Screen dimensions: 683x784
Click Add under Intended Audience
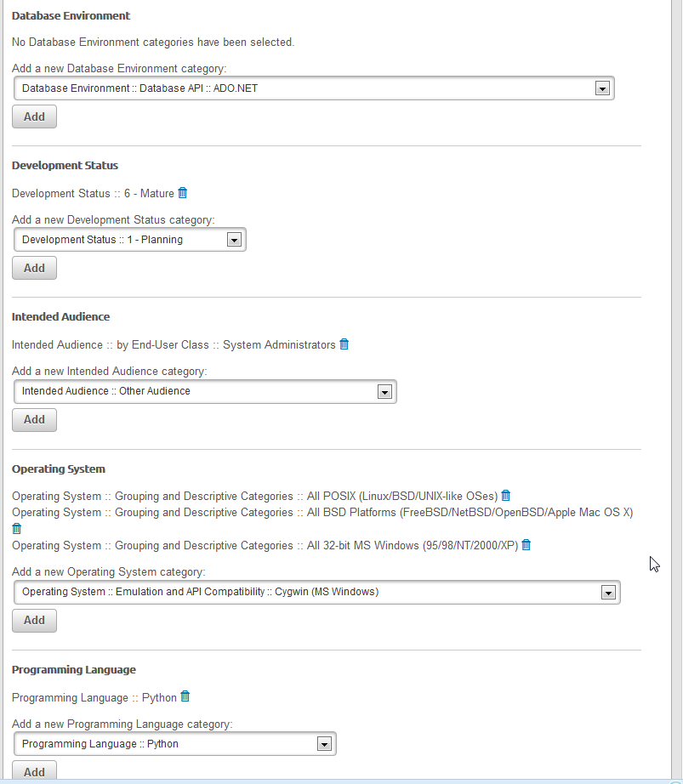tap(34, 419)
